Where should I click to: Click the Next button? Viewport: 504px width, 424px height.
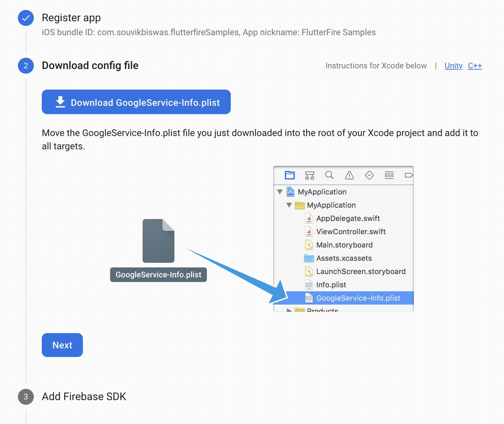point(62,345)
